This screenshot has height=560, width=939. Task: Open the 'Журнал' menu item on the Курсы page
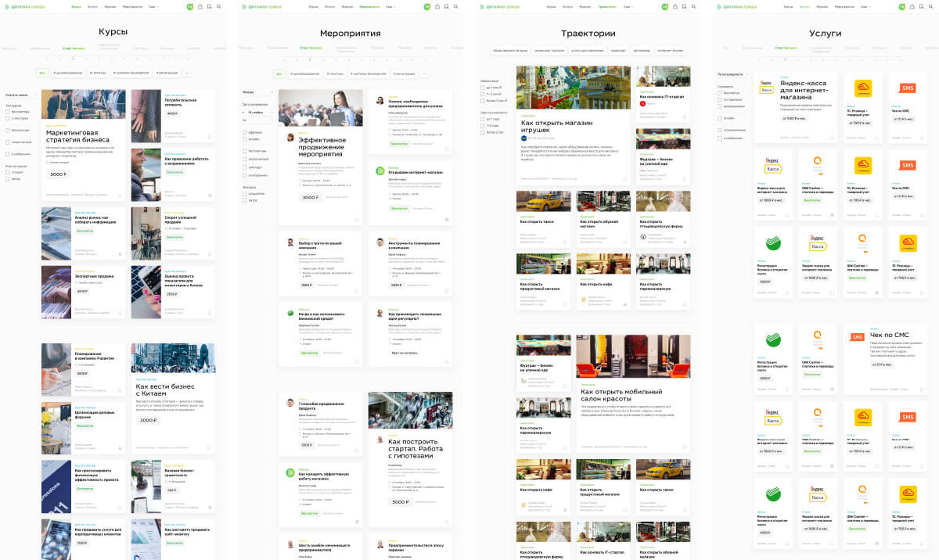pos(110,6)
